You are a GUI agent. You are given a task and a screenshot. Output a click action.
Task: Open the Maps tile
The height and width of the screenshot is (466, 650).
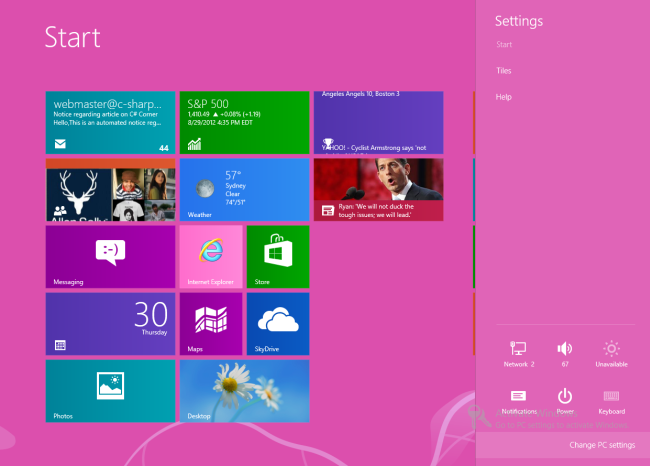211,324
